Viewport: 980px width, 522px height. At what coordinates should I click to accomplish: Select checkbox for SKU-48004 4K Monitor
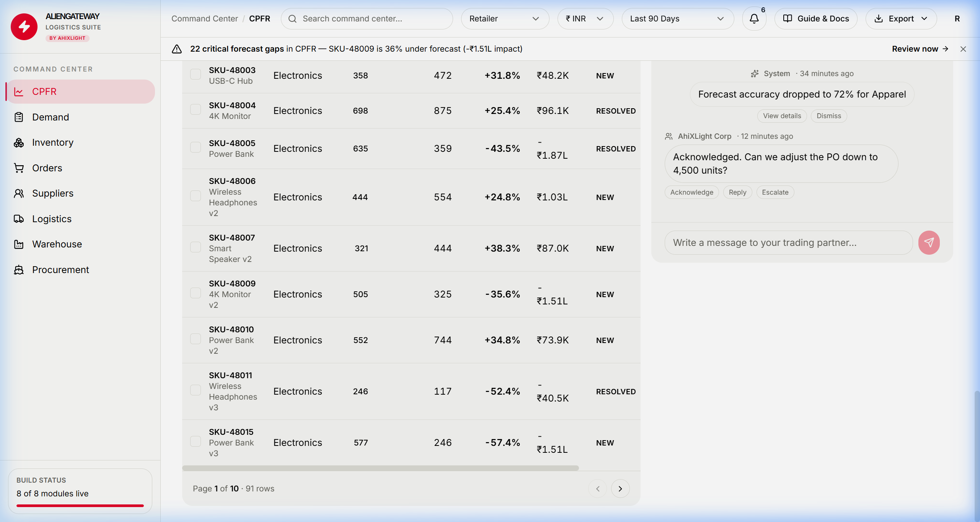point(196,109)
